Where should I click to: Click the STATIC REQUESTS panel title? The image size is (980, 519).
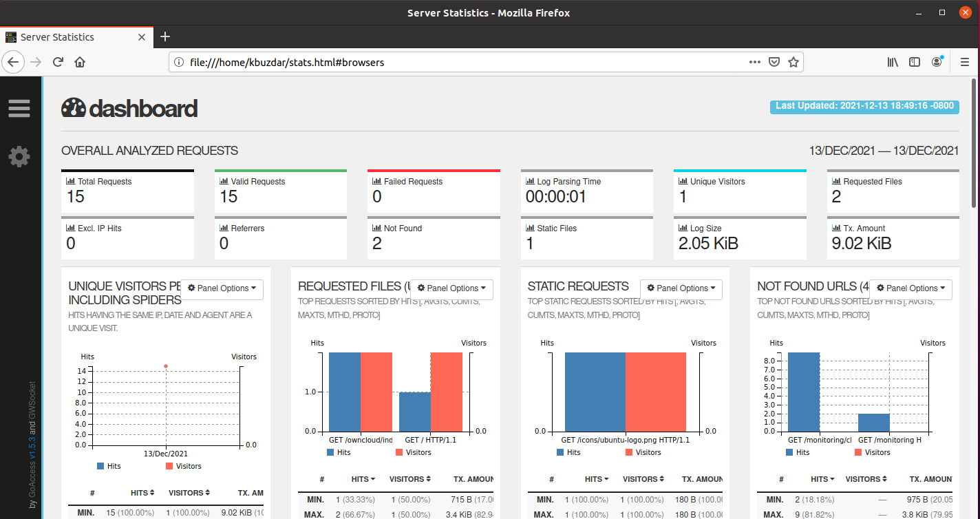pyautogui.click(x=578, y=286)
